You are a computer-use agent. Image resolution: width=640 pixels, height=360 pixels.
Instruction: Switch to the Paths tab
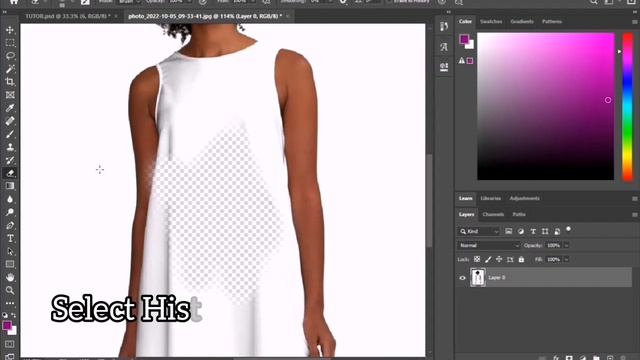tap(519, 214)
